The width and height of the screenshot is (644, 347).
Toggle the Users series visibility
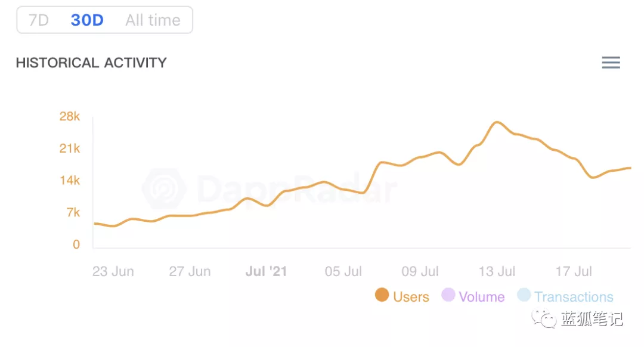pos(411,296)
